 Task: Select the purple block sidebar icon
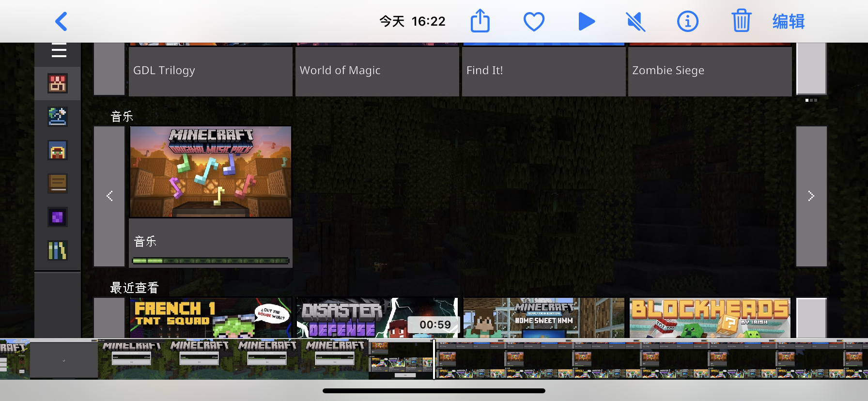tap(58, 217)
